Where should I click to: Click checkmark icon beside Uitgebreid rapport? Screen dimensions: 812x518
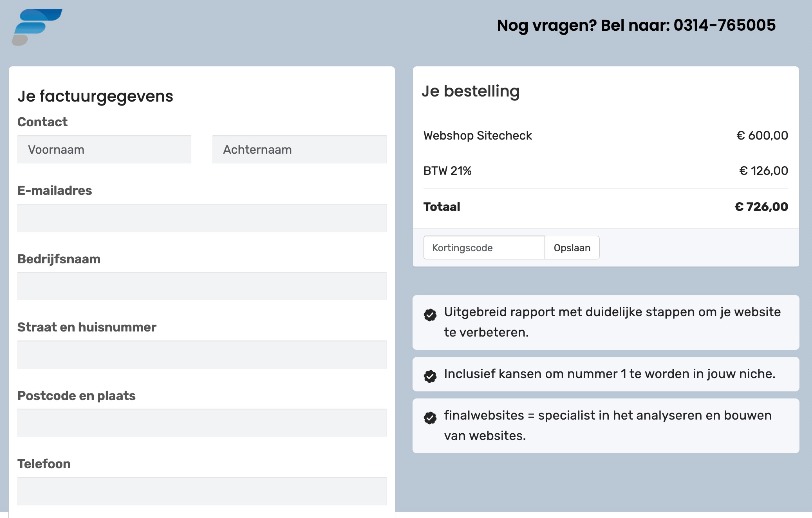[430, 314]
